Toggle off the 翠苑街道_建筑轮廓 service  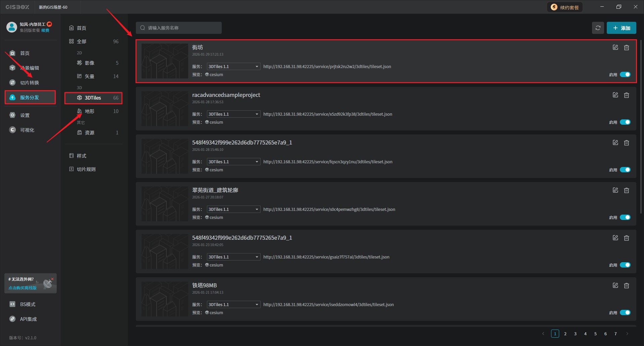pyautogui.click(x=625, y=218)
